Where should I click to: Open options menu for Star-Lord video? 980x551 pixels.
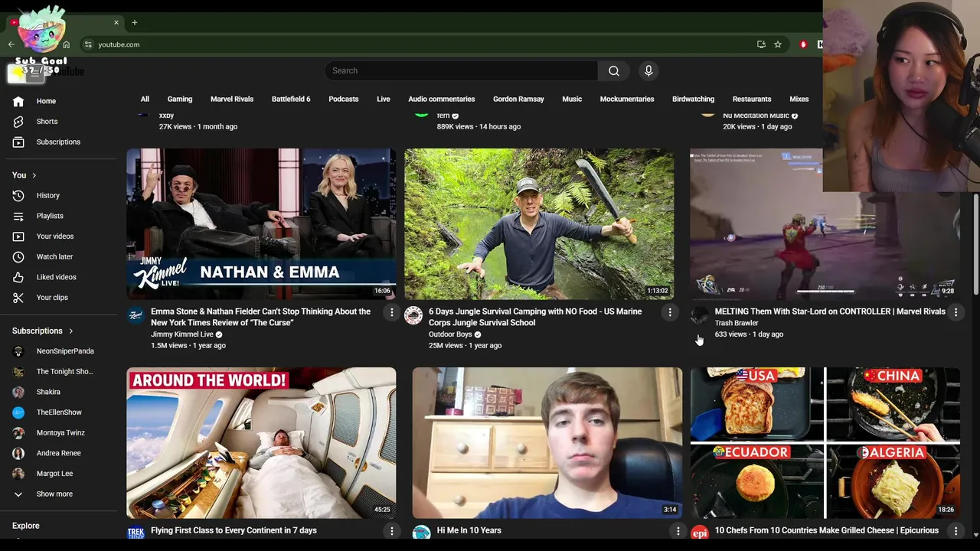coord(955,312)
